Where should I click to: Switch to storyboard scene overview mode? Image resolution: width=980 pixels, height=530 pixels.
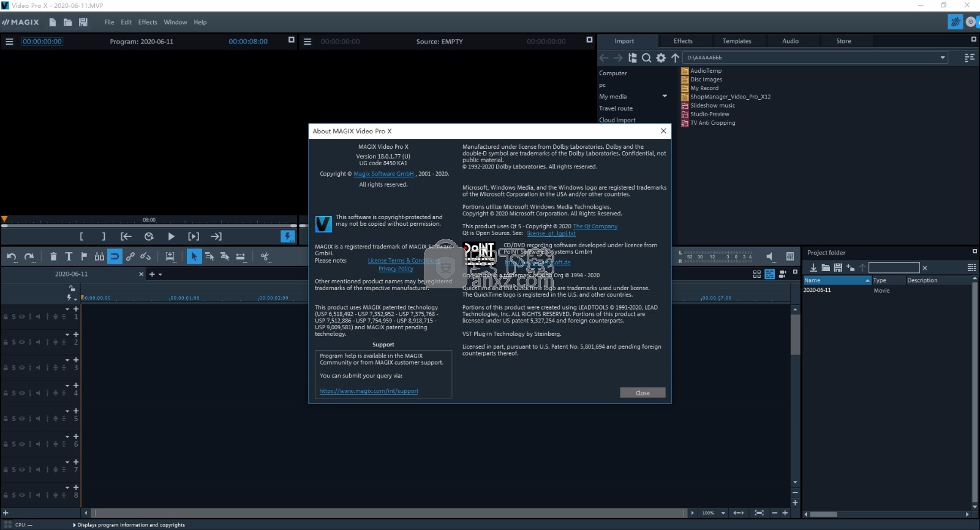coord(757,274)
